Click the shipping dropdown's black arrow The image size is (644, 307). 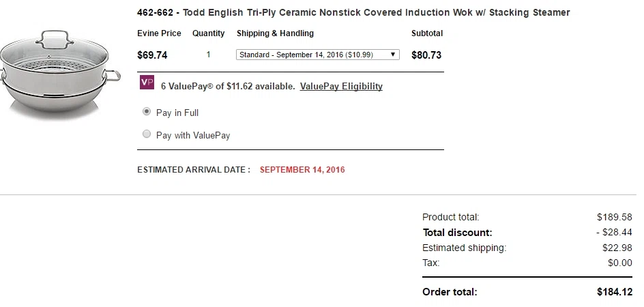(393, 55)
